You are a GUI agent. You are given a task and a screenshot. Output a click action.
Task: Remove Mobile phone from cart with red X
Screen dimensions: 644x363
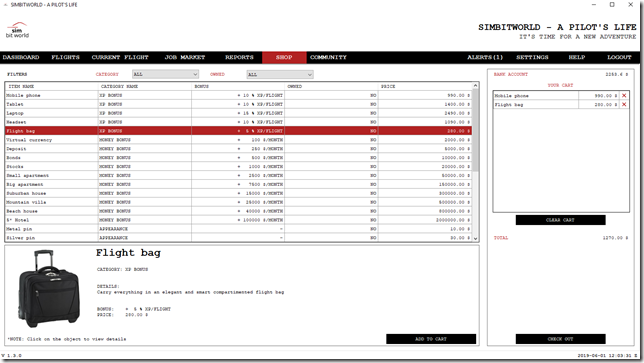pos(624,96)
